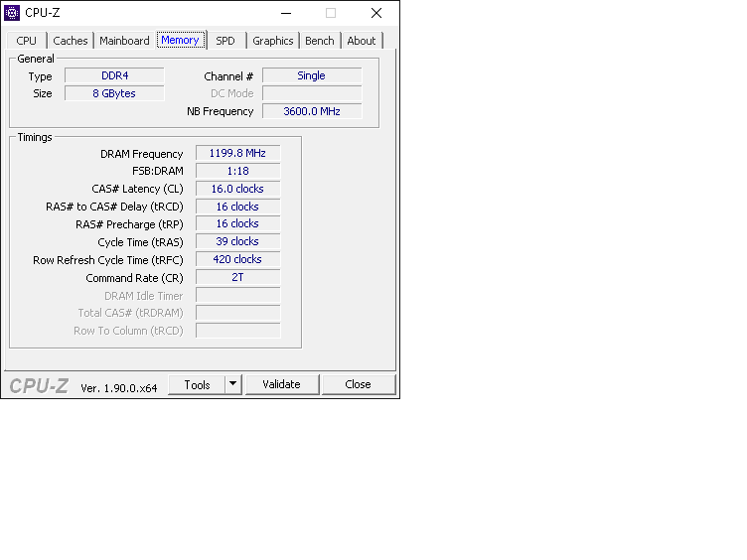Screen dimensions: 747x560
Task: Open the About tab
Action: [x=362, y=41]
